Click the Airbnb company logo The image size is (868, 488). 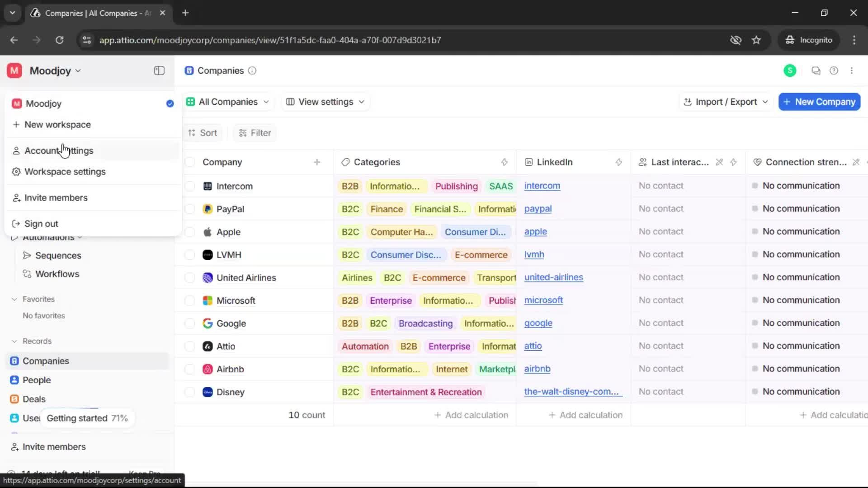click(x=208, y=369)
